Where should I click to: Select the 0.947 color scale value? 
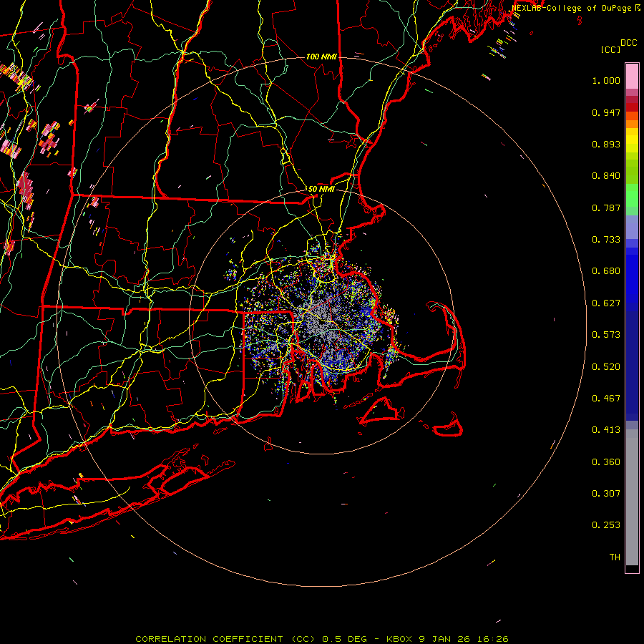point(606,112)
